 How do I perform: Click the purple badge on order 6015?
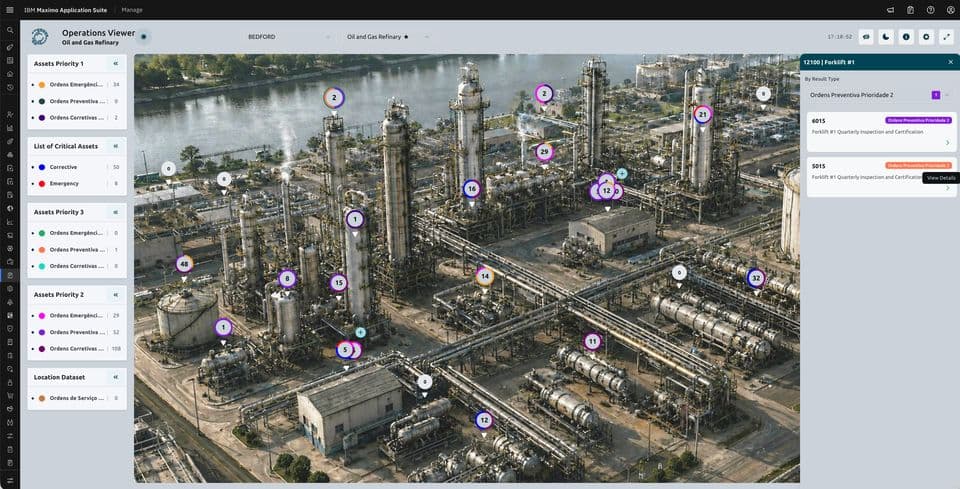pos(918,121)
